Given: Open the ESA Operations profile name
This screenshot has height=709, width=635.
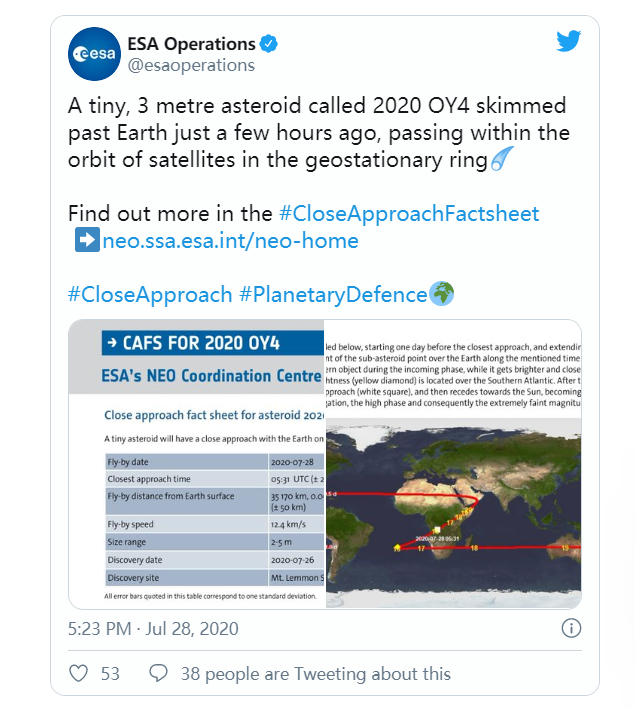Looking at the screenshot, I should 191,44.
